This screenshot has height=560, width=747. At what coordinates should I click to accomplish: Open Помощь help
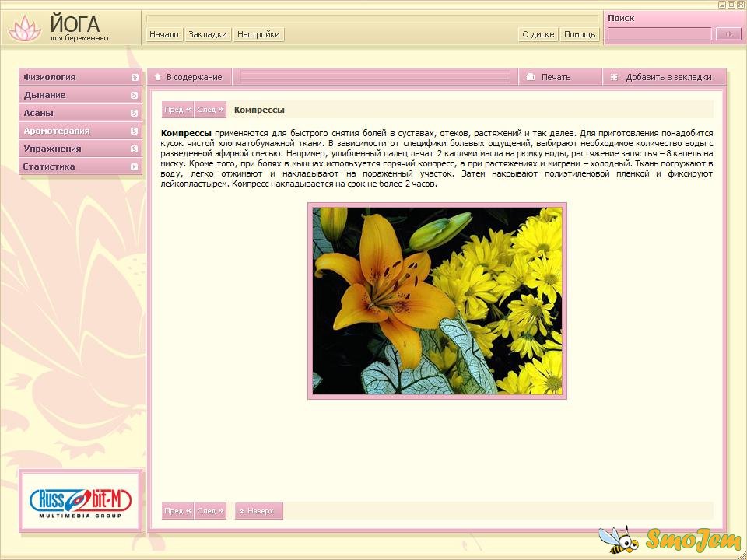tap(580, 34)
